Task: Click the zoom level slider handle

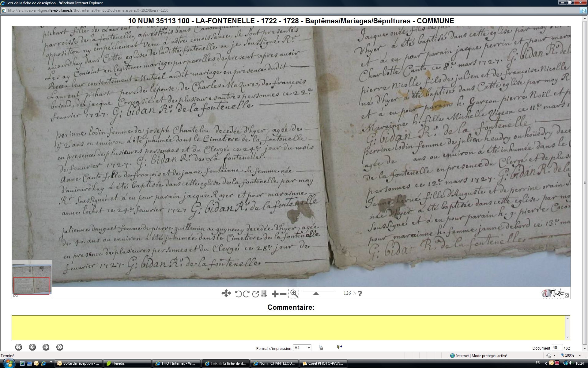Action: point(316,293)
